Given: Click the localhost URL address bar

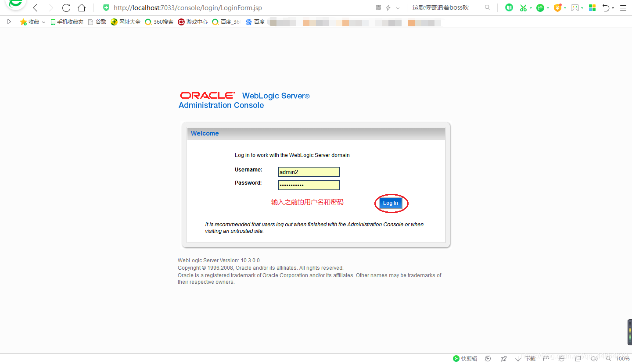Looking at the screenshot, I should 187,8.
